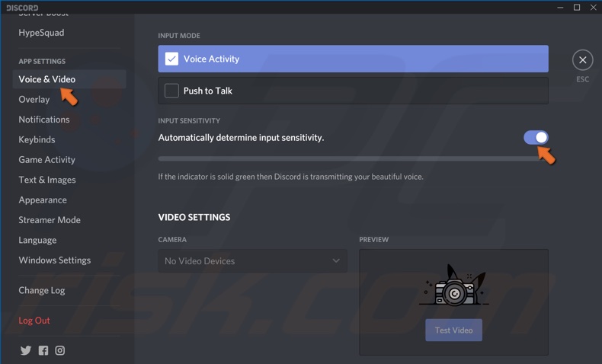This screenshot has height=364, width=602.
Task: Toggle automatic input sensitivity switch
Action: point(536,137)
